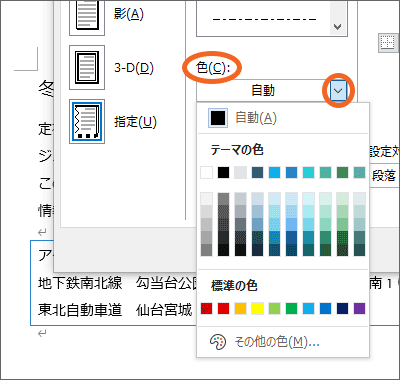Click the palette icon beside その他の色
The width and height of the screenshot is (400, 380).
tap(218, 342)
